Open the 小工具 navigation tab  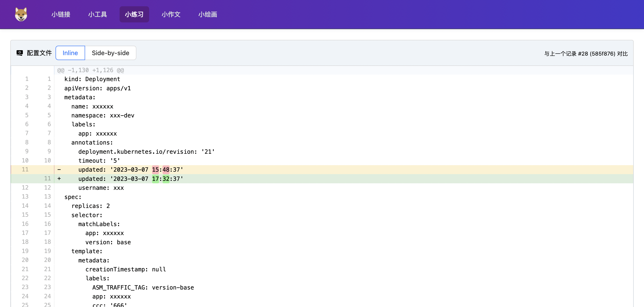97,14
